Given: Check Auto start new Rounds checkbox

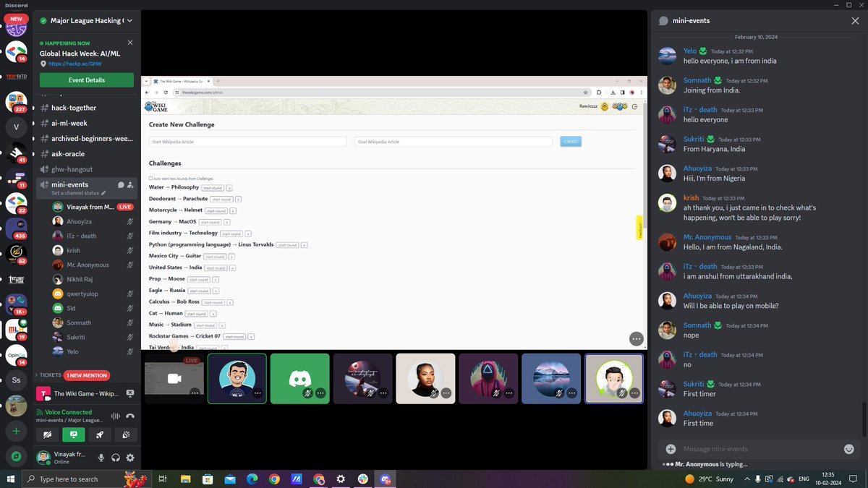Looking at the screenshot, I should [x=150, y=178].
